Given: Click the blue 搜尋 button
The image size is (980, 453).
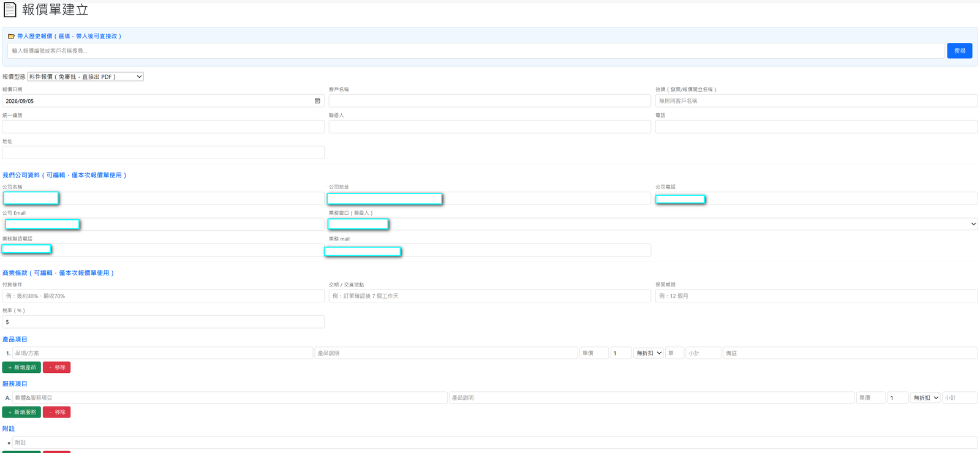Looking at the screenshot, I should point(959,51).
